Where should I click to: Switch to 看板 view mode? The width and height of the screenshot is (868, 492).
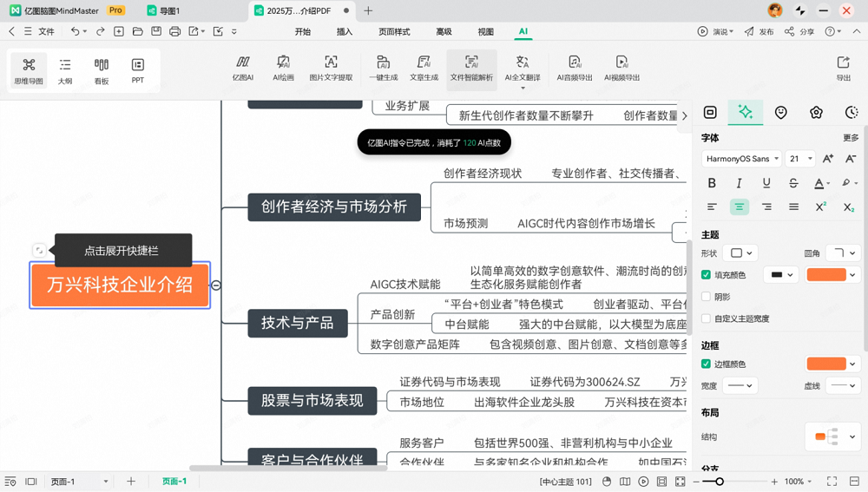102,69
